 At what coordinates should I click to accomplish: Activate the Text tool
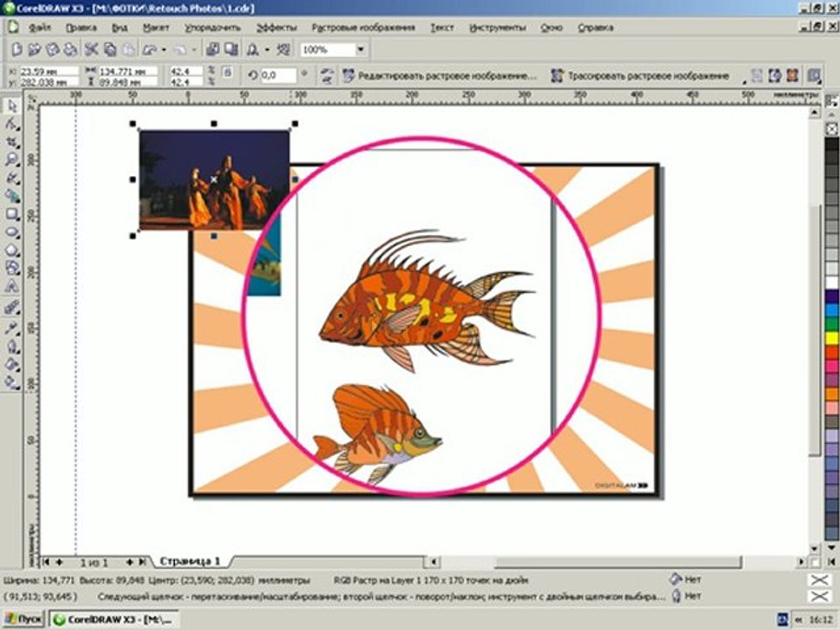[11, 287]
